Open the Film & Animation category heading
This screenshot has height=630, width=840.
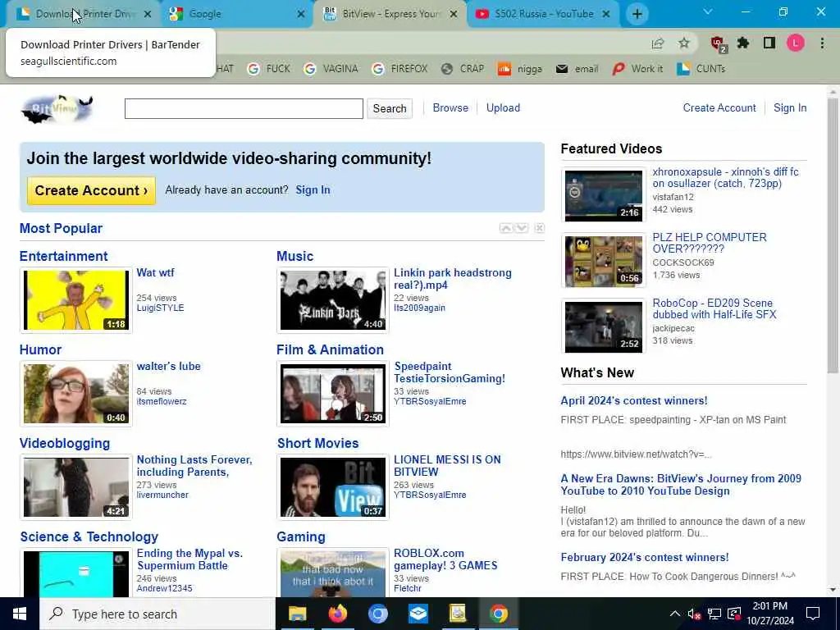click(330, 349)
